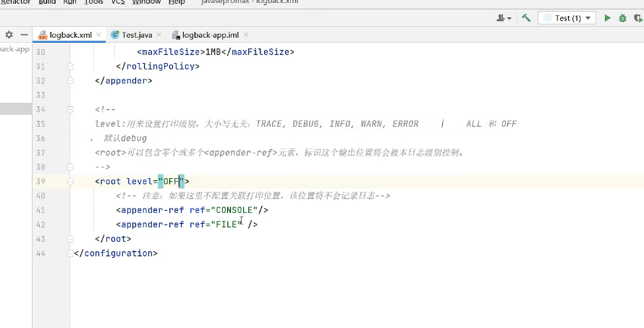Screen dimensions: 644x328
Task: Click the ref attribute on the CONSOLE line
Action: point(197,210)
